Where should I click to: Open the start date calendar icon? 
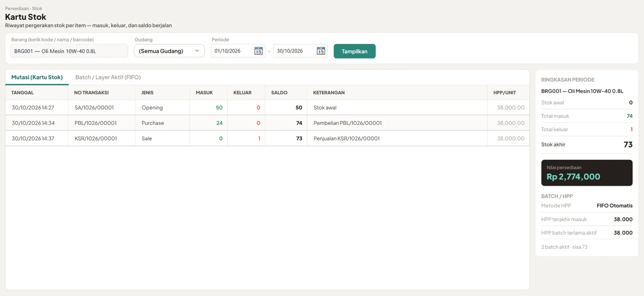258,51
